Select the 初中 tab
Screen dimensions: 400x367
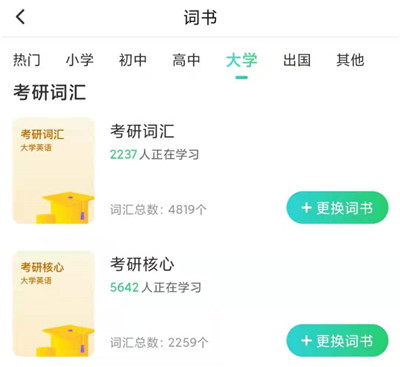coord(133,60)
